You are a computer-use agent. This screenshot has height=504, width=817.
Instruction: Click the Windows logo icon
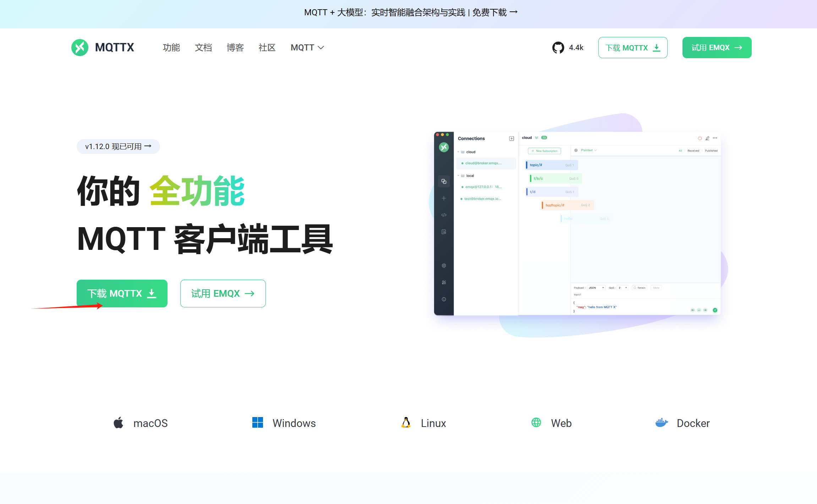click(x=258, y=422)
